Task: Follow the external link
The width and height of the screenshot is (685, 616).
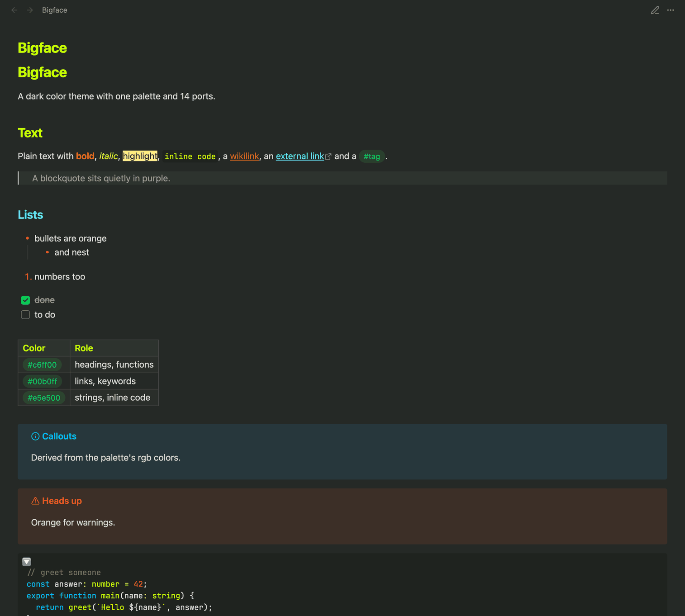Action: tap(300, 156)
